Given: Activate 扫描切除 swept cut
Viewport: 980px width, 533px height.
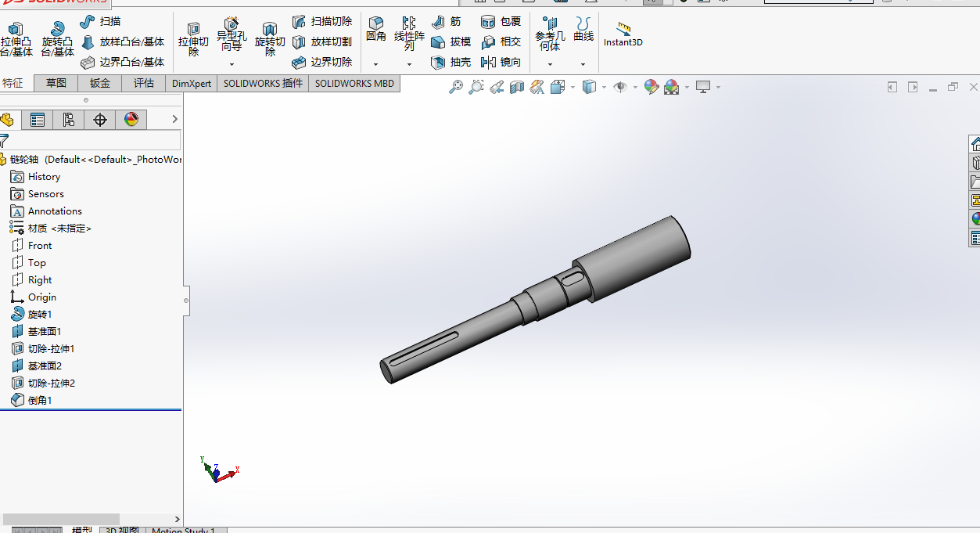Looking at the screenshot, I should point(322,21).
